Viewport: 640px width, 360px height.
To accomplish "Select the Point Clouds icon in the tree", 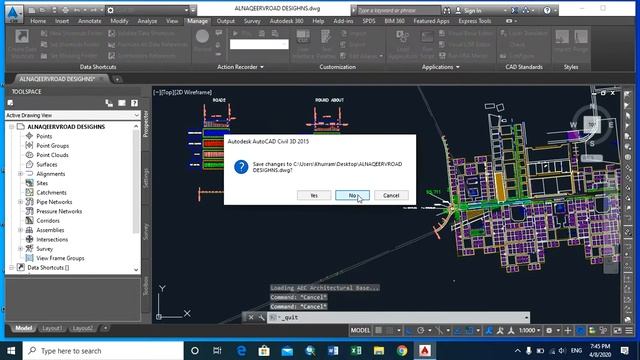I will pyautogui.click(x=29, y=155).
